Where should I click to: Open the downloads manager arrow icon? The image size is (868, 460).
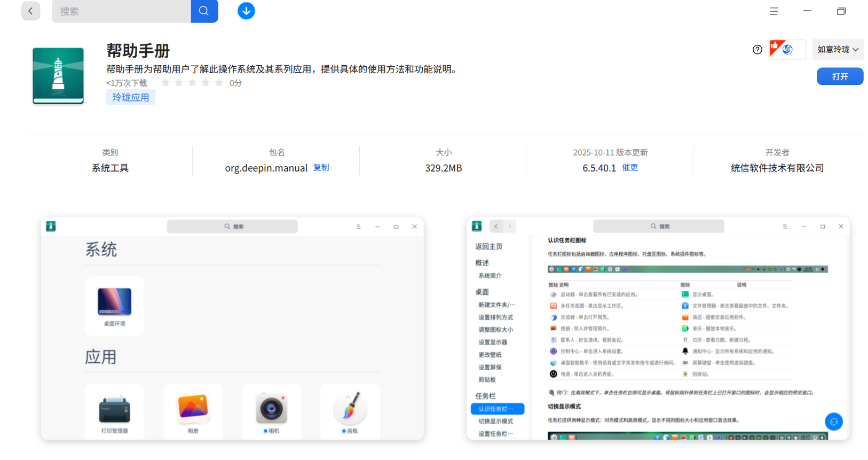[x=246, y=11]
